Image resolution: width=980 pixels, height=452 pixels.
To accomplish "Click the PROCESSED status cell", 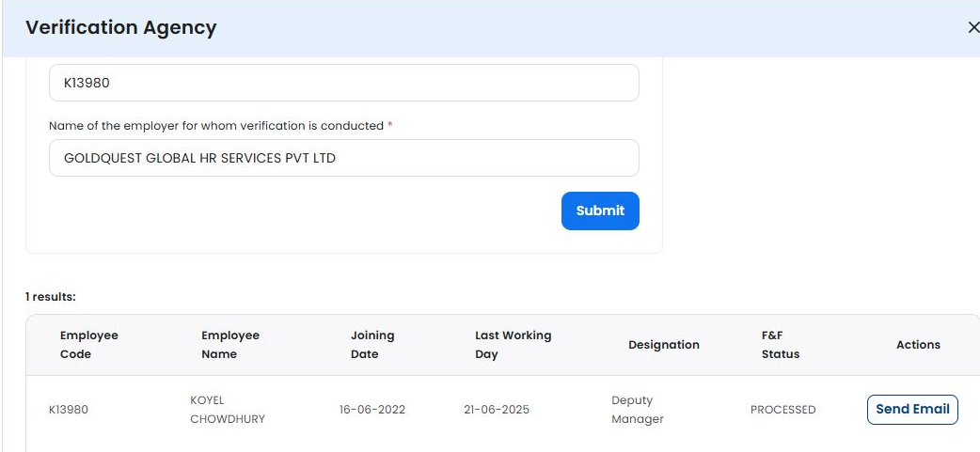I will (782, 410).
